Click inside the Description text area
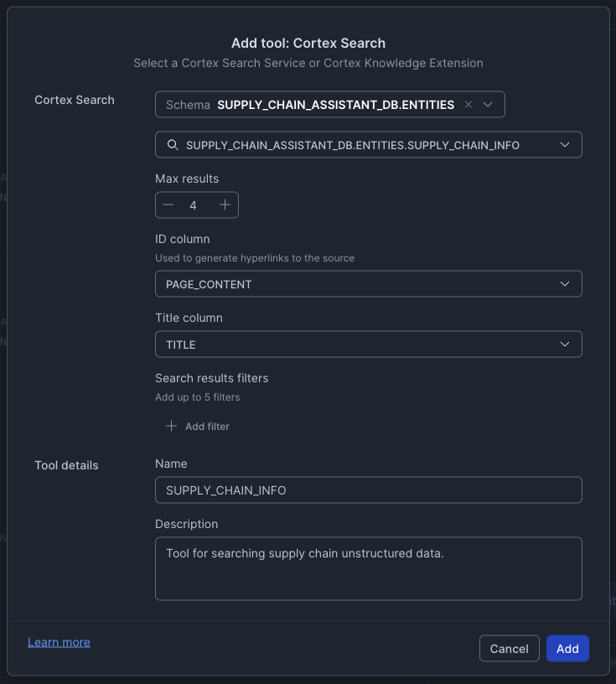 [x=369, y=568]
